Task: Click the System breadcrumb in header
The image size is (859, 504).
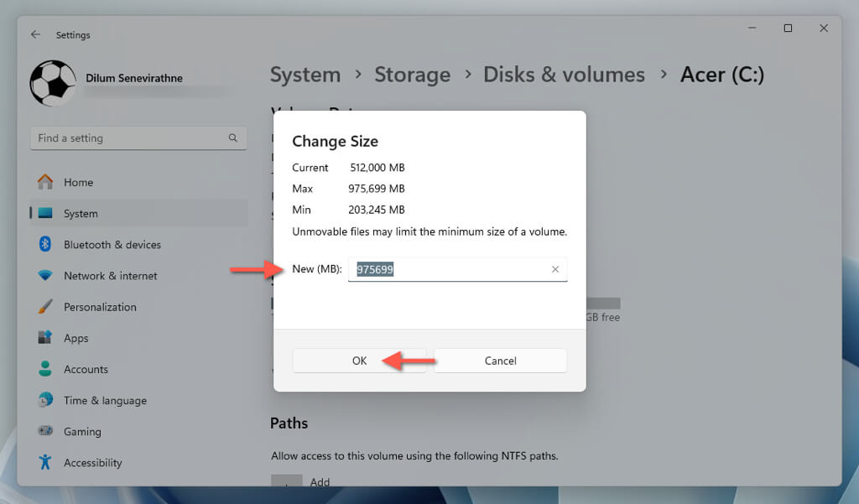Action: [x=305, y=74]
